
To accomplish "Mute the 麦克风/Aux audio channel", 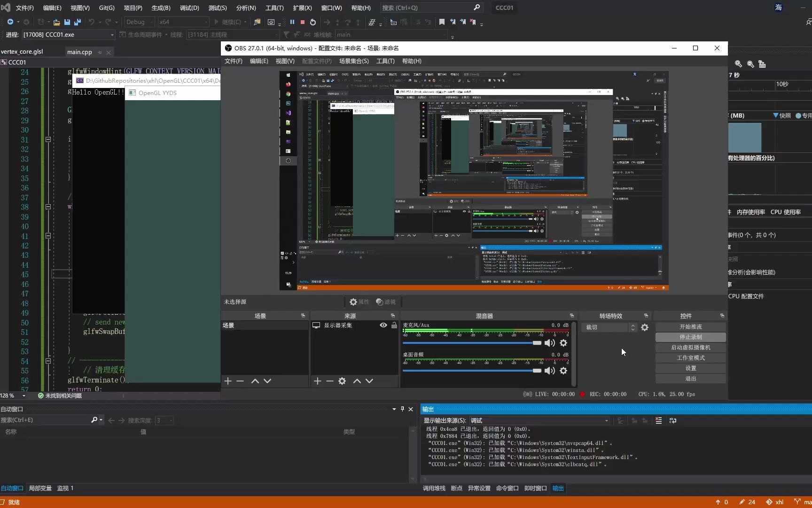I will point(549,343).
